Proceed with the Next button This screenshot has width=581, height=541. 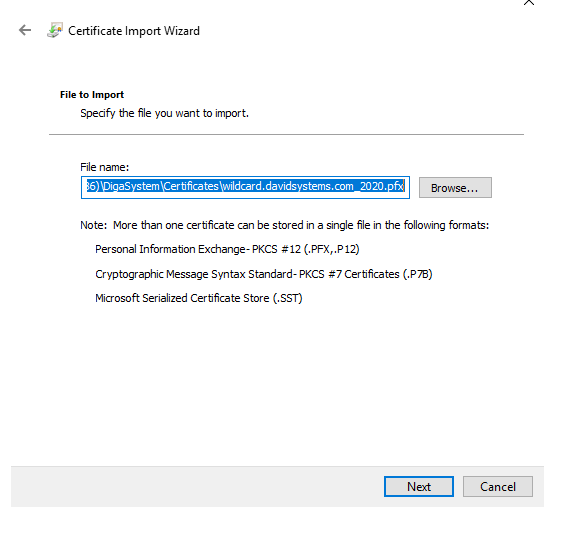pyautogui.click(x=419, y=487)
